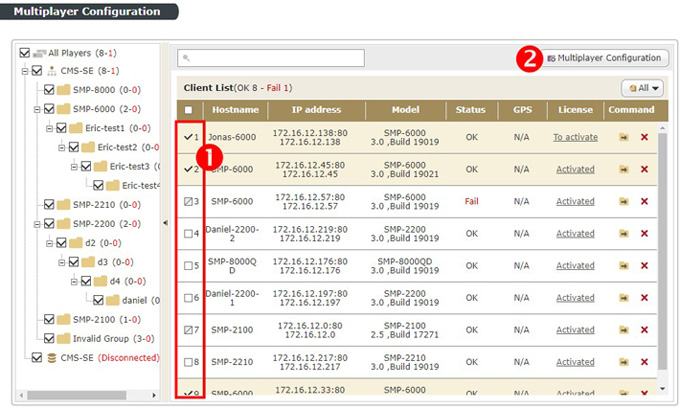This screenshot has height=408, width=680.
Task: Click command icon for Daniel-2200-1
Action: pyautogui.click(x=624, y=298)
